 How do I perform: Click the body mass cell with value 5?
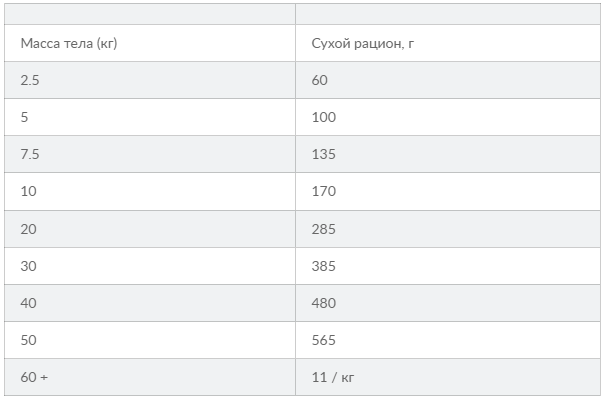[x=150, y=117]
